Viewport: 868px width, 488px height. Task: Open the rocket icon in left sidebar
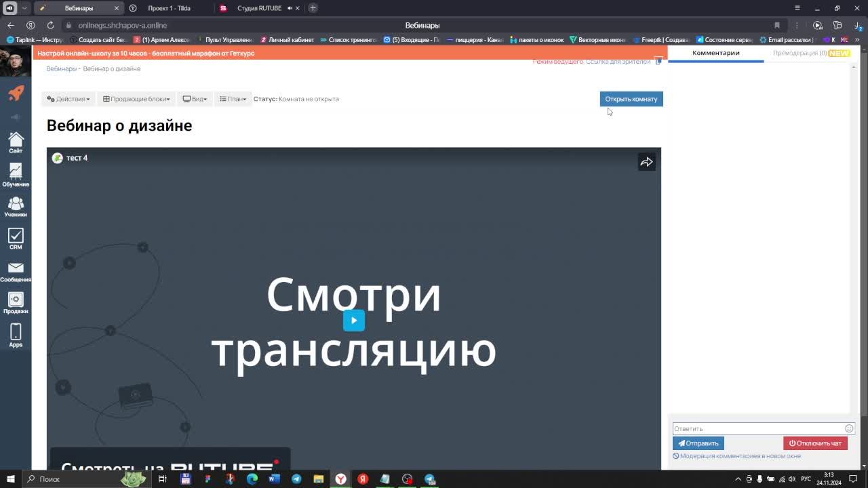(16, 93)
